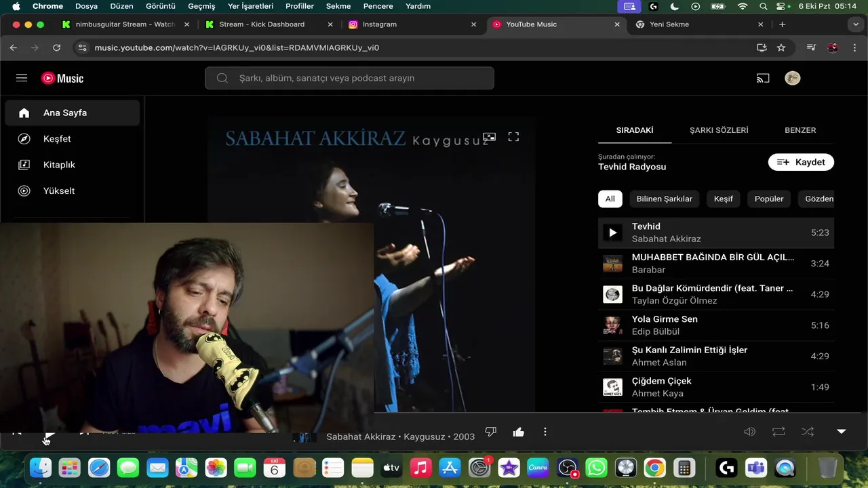
Task: Reload the page in Chrome
Action: pos(57,47)
